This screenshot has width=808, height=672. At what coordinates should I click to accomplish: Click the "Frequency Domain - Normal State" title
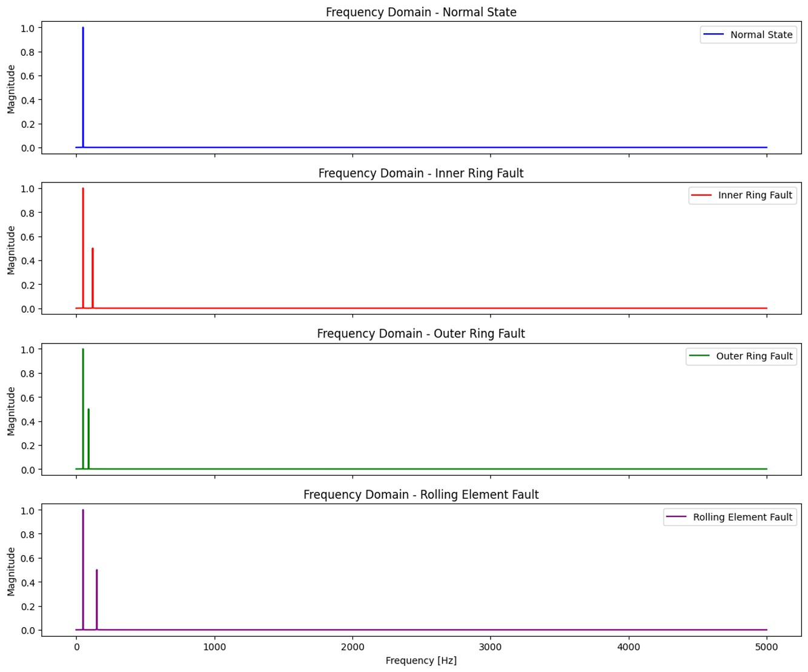[421, 12]
